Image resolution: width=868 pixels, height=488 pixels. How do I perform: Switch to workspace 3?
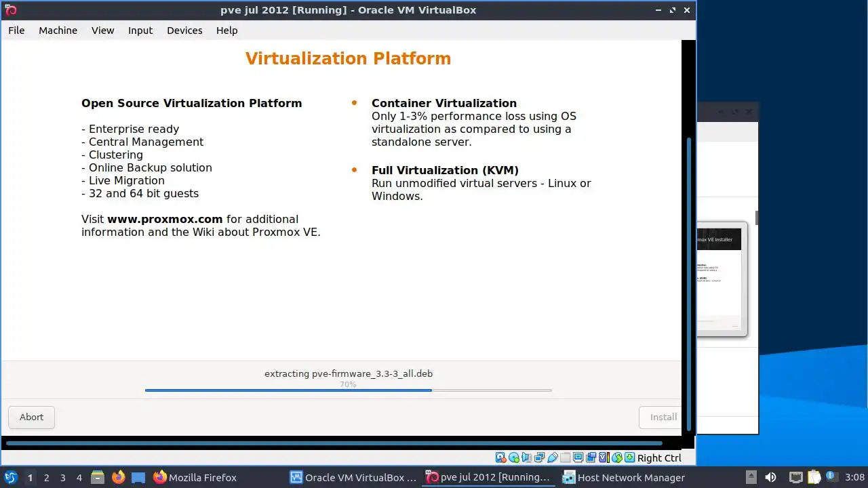62,478
